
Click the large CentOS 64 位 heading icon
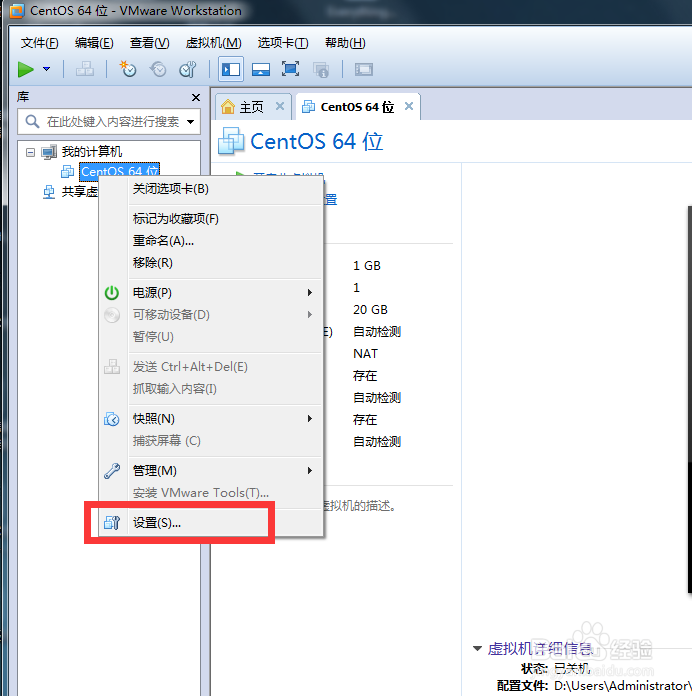pos(231,141)
